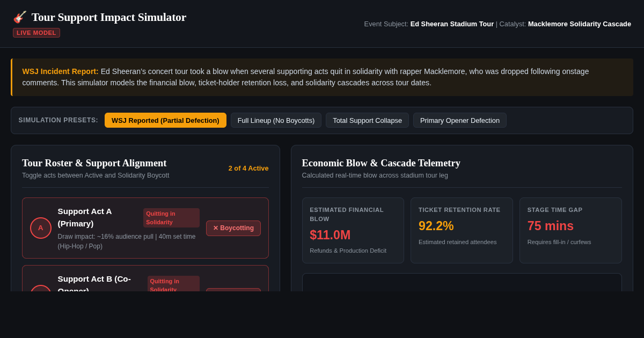644x338 pixels.
Task: Click Support Act B (Co-Opener) title
Action: [94, 282]
